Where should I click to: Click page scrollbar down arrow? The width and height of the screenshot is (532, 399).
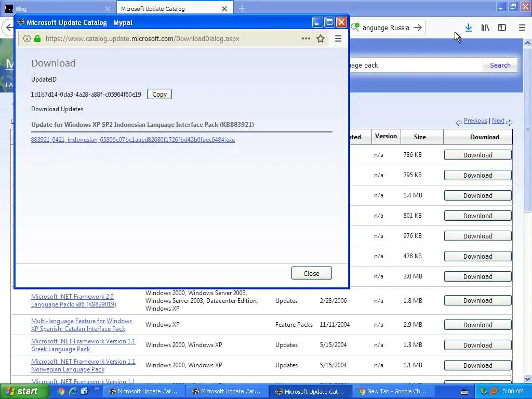click(x=528, y=379)
